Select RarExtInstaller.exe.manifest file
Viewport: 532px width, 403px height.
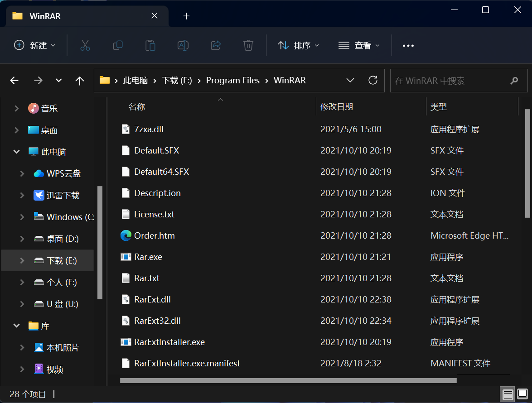(187, 363)
